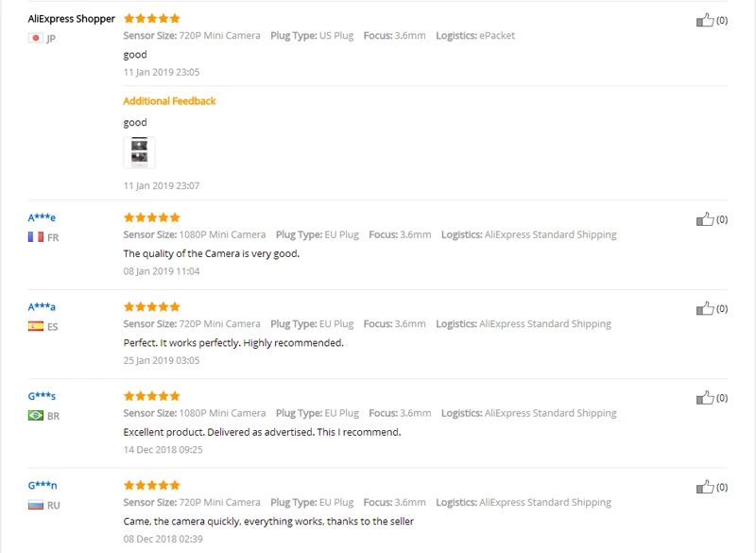Click the Japan flag icon
Image resolution: width=756 pixels, height=553 pixels.
[36, 38]
